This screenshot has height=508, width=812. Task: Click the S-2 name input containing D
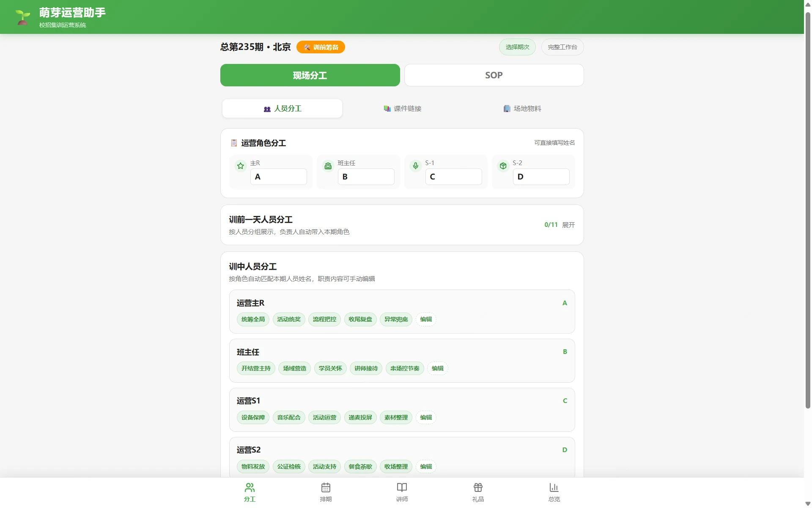pyautogui.click(x=541, y=177)
